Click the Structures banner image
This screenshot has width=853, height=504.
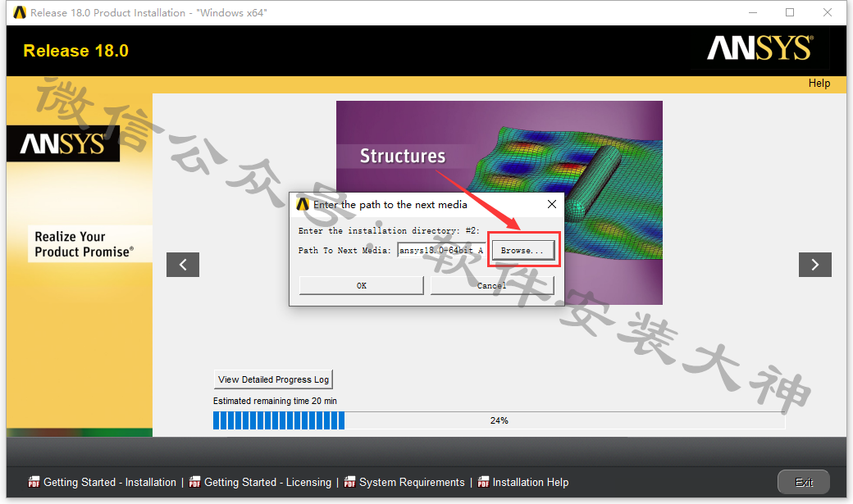(499, 202)
